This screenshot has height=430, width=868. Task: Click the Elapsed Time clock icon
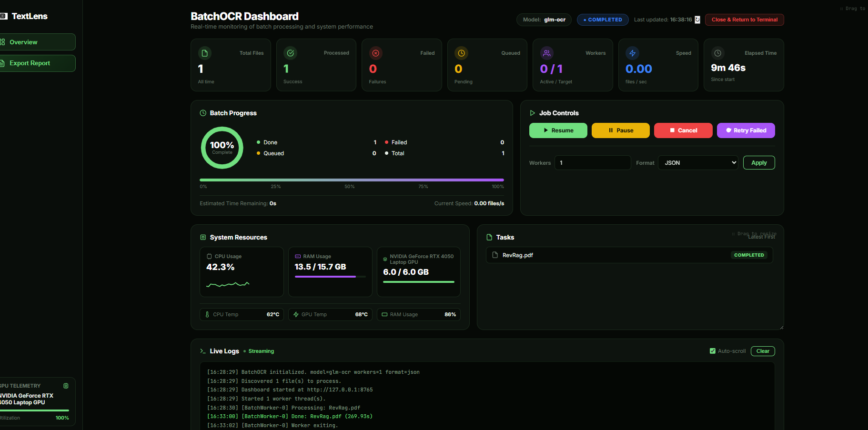(718, 53)
